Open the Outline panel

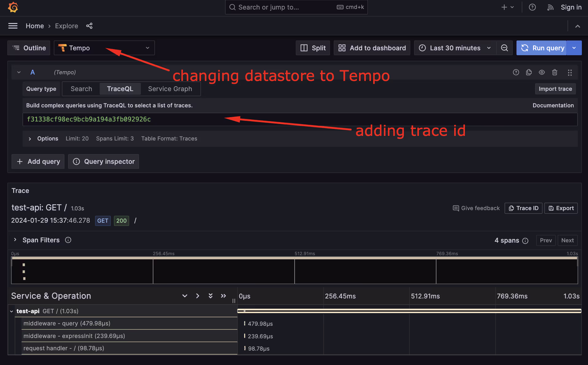tap(29, 48)
